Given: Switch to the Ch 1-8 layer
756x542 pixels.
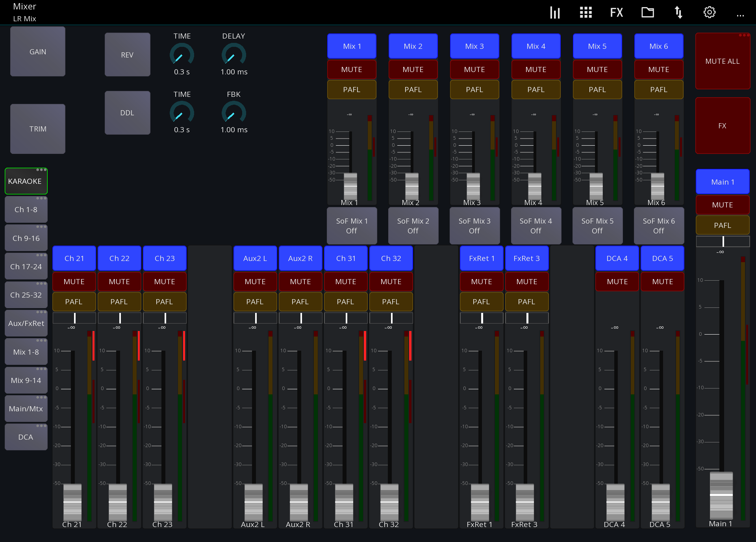Looking at the screenshot, I should 26,209.
